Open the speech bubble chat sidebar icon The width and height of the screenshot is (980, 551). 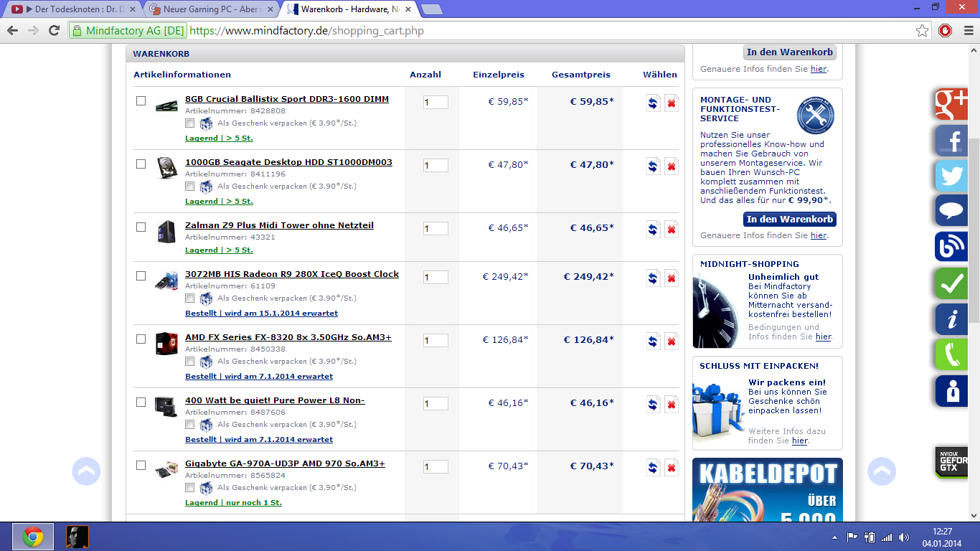[952, 212]
